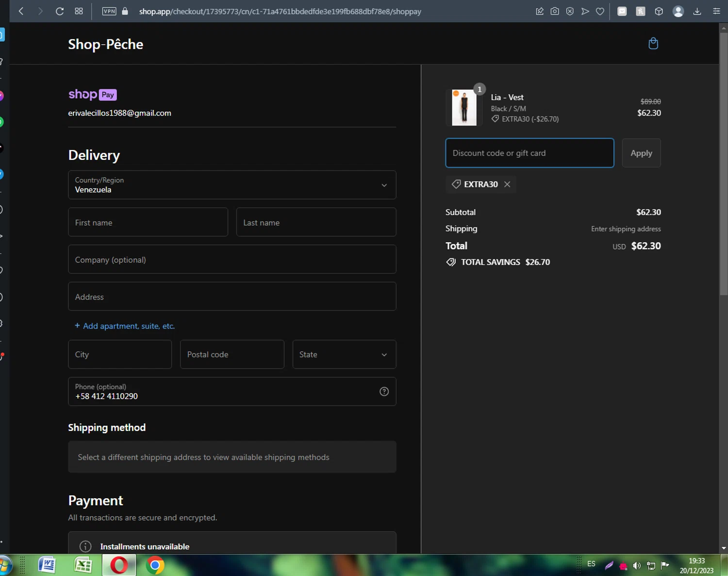Click the TOTAL SAVINGS $26.70 text

pos(505,262)
